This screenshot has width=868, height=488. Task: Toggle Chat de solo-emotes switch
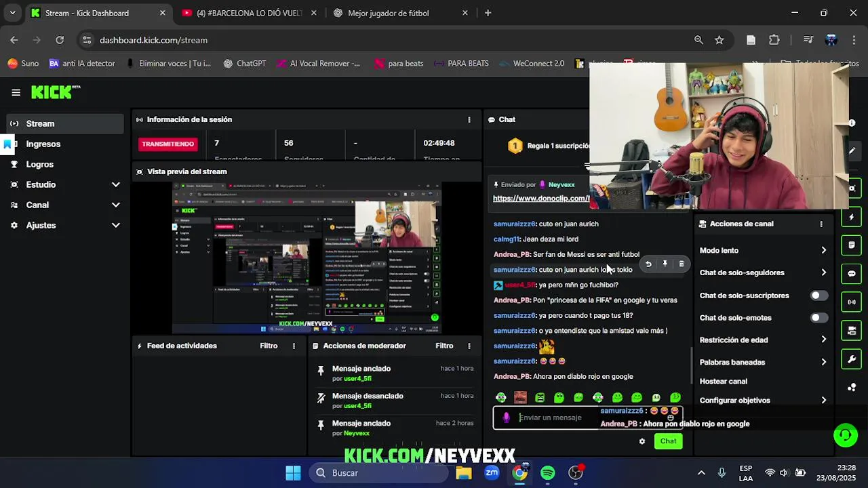coord(819,318)
